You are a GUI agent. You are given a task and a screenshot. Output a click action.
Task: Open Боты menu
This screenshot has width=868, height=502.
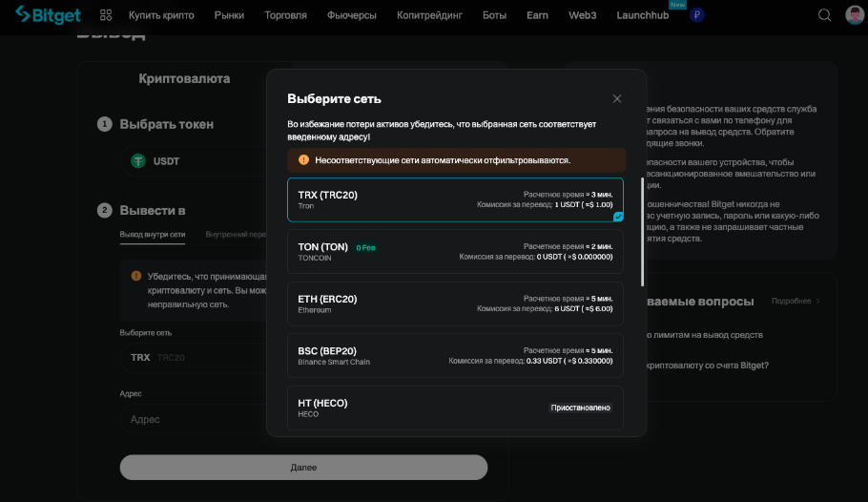(x=494, y=15)
